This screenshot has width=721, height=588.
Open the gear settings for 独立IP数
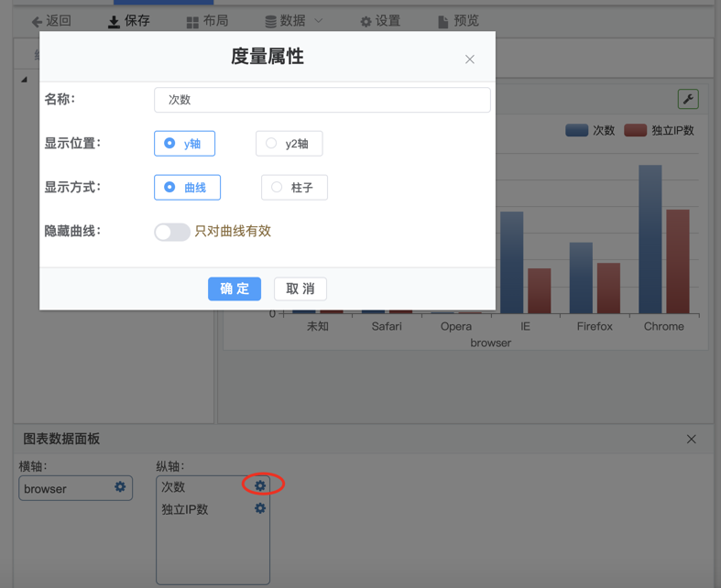pos(260,508)
